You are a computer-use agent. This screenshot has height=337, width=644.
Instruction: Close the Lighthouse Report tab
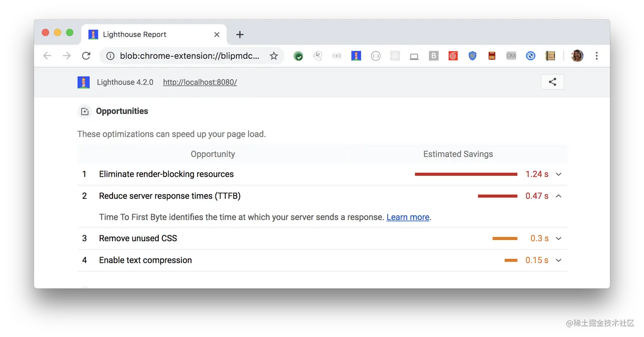217,35
